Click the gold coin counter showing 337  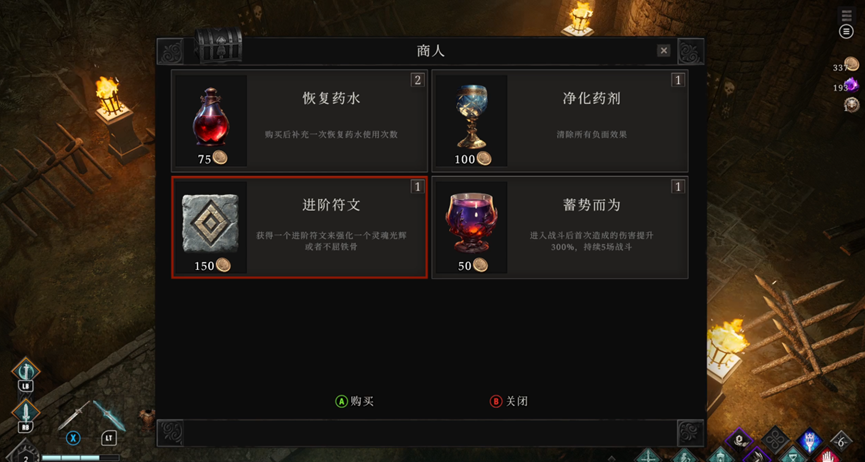click(846, 67)
